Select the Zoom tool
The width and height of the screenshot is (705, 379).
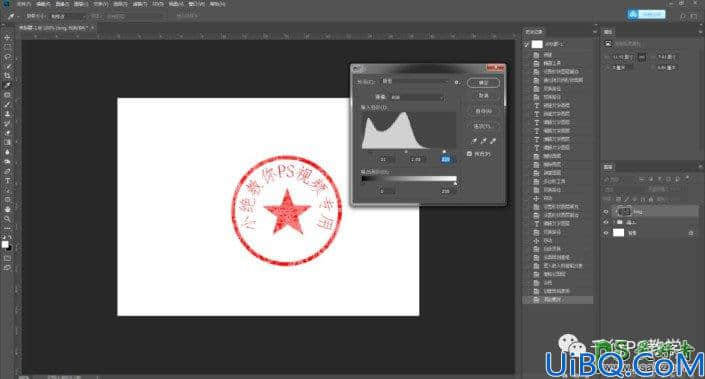click(7, 218)
